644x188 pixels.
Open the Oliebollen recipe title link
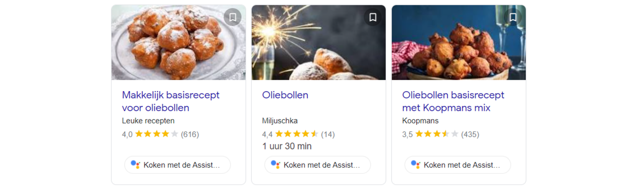coord(285,95)
